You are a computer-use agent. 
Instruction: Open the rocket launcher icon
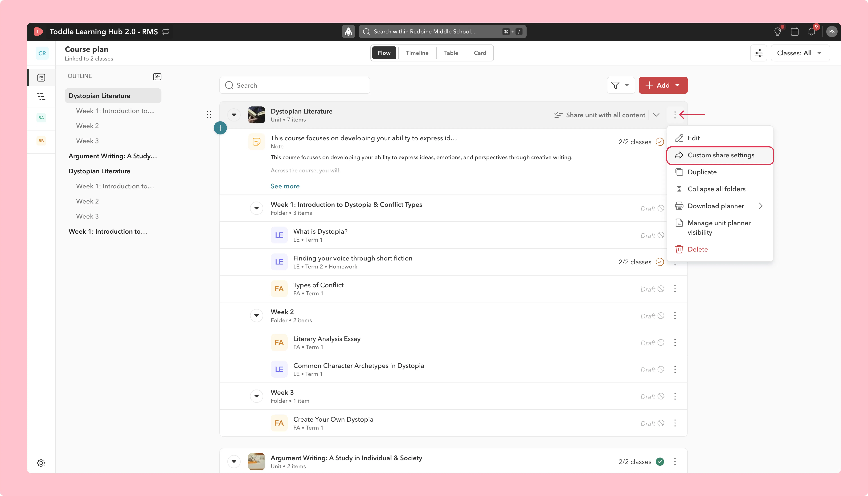(348, 32)
